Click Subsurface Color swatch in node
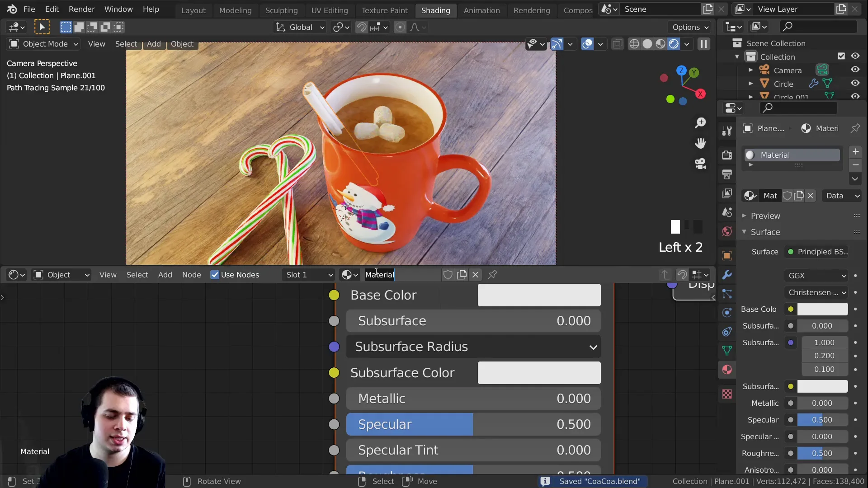This screenshot has width=868, height=488. coord(539,373)
